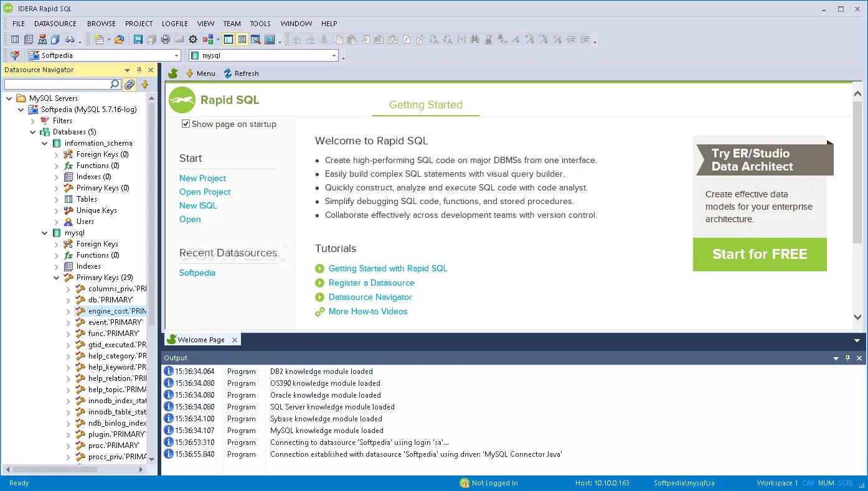868x491 pixels.
Task: Click the New Project link
Action: 202,178
